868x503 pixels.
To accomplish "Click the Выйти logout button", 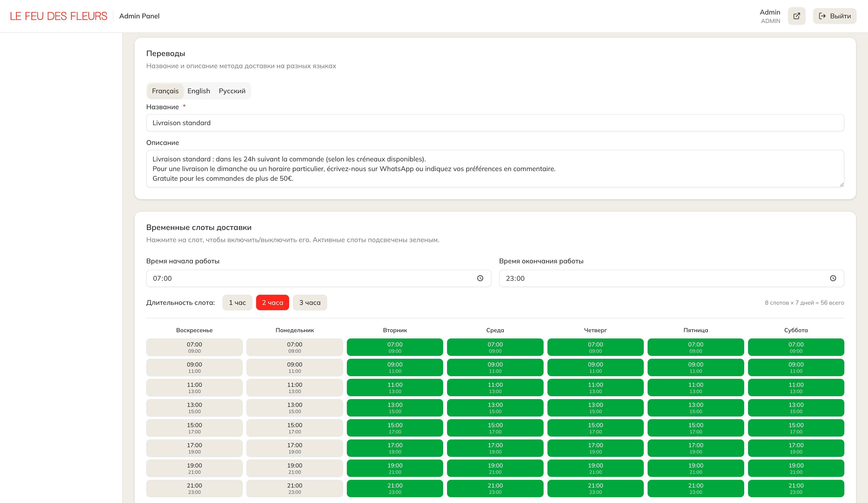I will 834,16.
